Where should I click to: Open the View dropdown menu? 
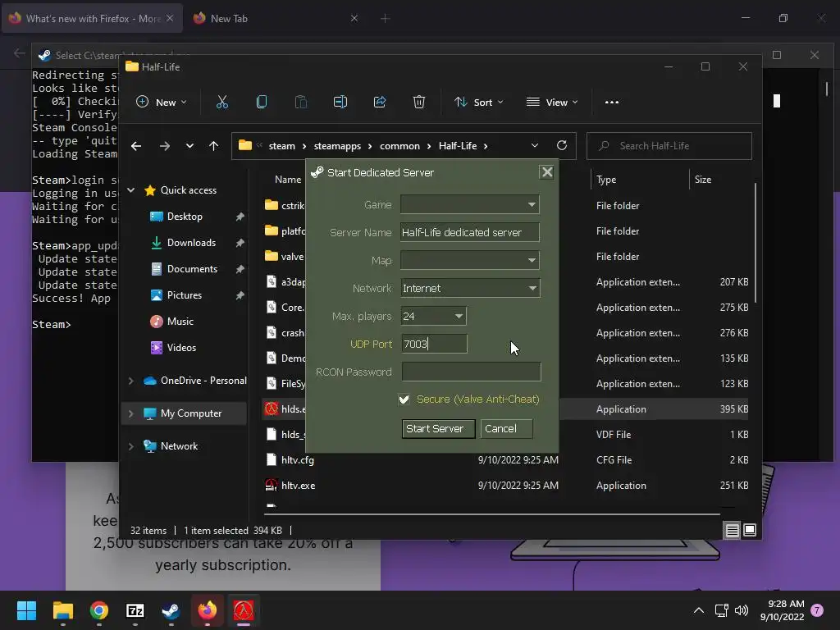(x=552, y=102)
